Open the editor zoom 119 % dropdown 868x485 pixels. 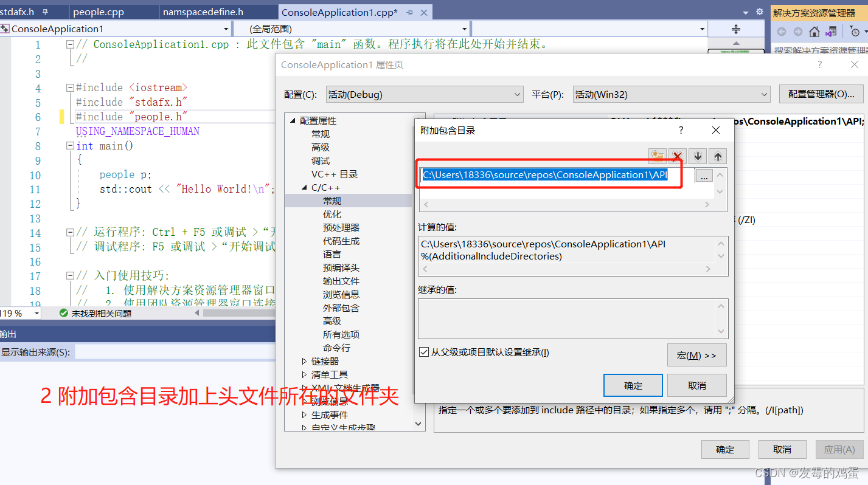pos(37,313)
